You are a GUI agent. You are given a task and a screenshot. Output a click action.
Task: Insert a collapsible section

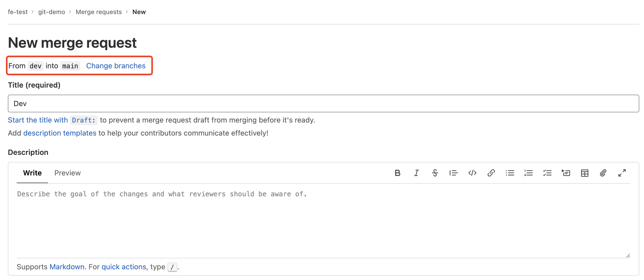pyautogui.click(x=566, y=173)
